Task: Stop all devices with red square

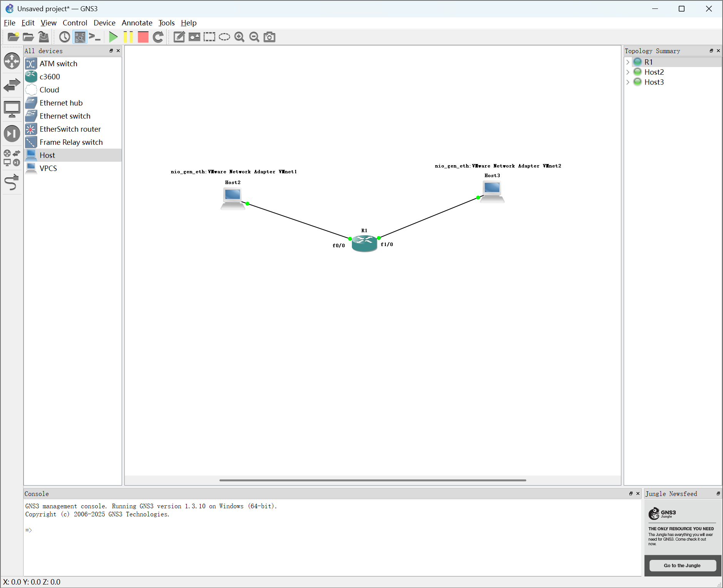Action: pyautogui.click(x=143, y=37)
